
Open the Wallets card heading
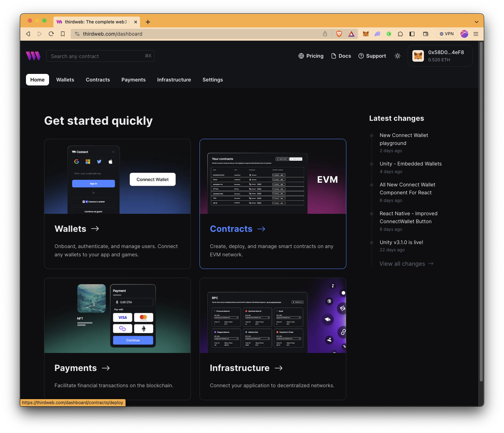(x=77, y=229)
